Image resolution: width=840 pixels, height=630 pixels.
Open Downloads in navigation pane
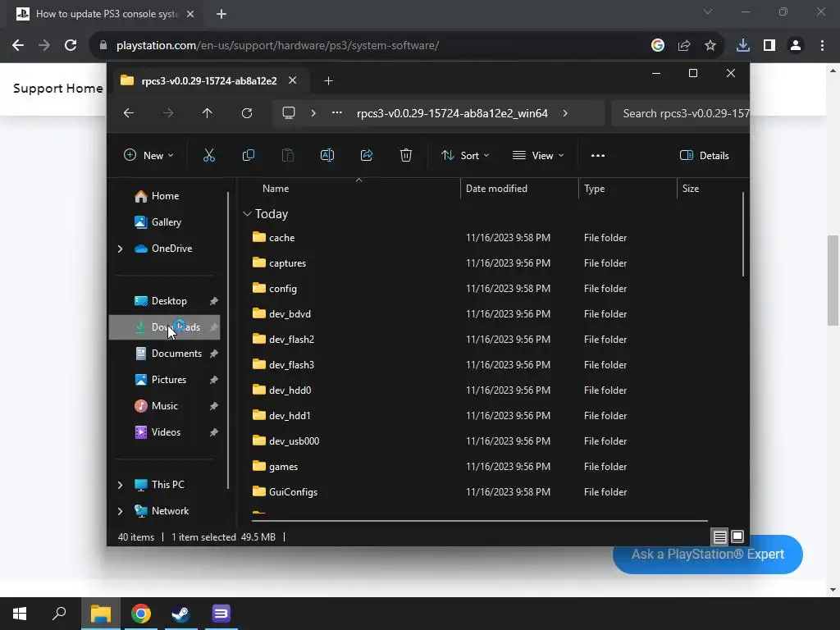coord(165,327)
